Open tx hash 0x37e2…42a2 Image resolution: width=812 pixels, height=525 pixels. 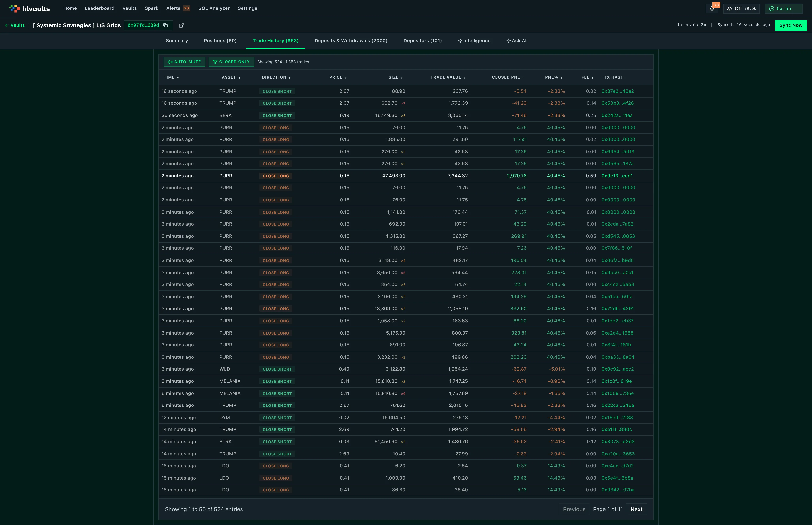618,91
